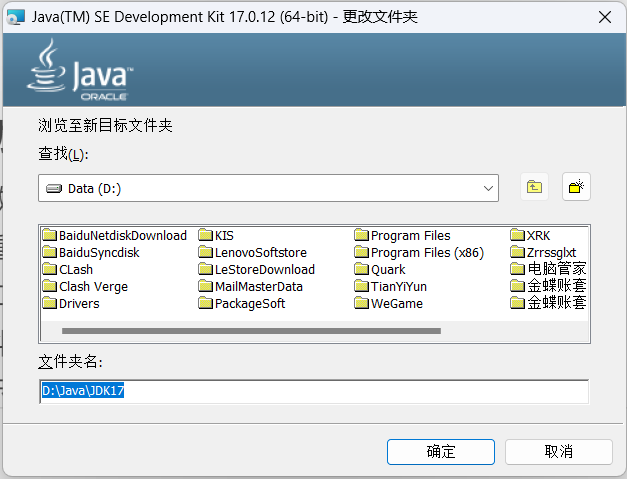Viewport: 627px width, 479px height.
Task: Open the Data (D:) drive dropdown
Action: pyautogui.click(x=268, y=188)
